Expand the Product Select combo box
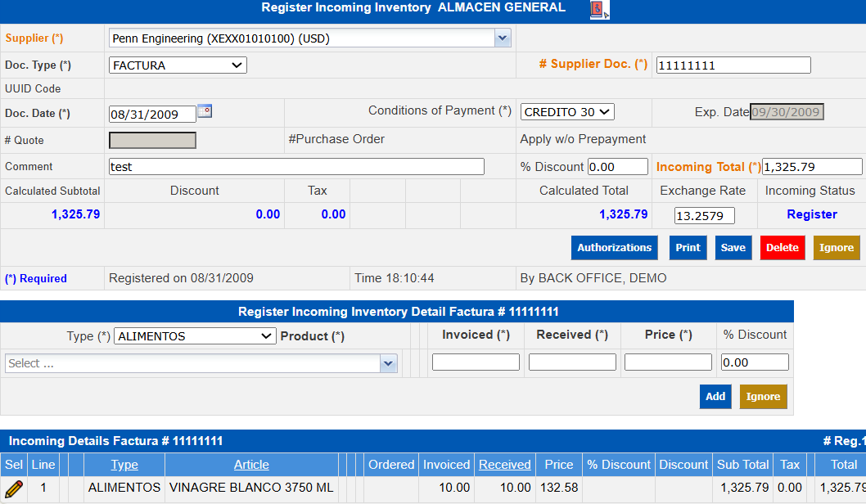The height and width of the screenshot is (504, 866). pos(388,364)
